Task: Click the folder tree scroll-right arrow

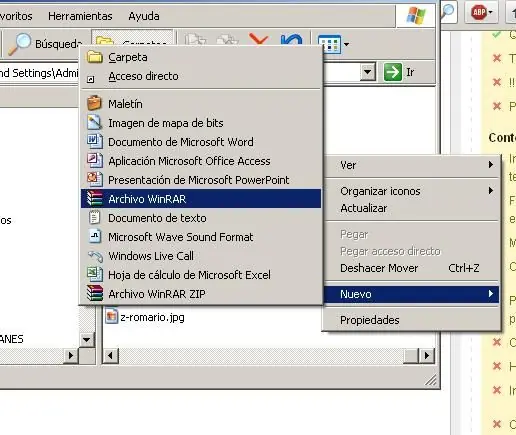Action: (71, 355)
